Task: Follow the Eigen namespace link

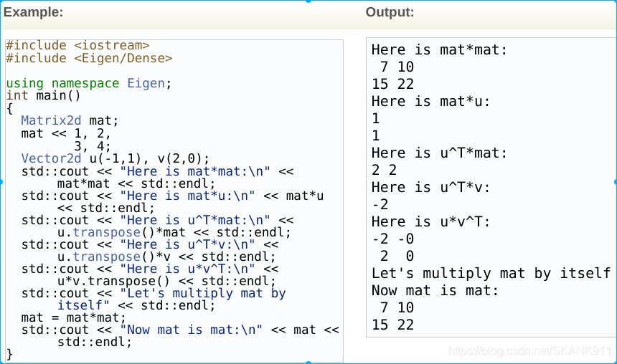Action: (x=146, y=83)
